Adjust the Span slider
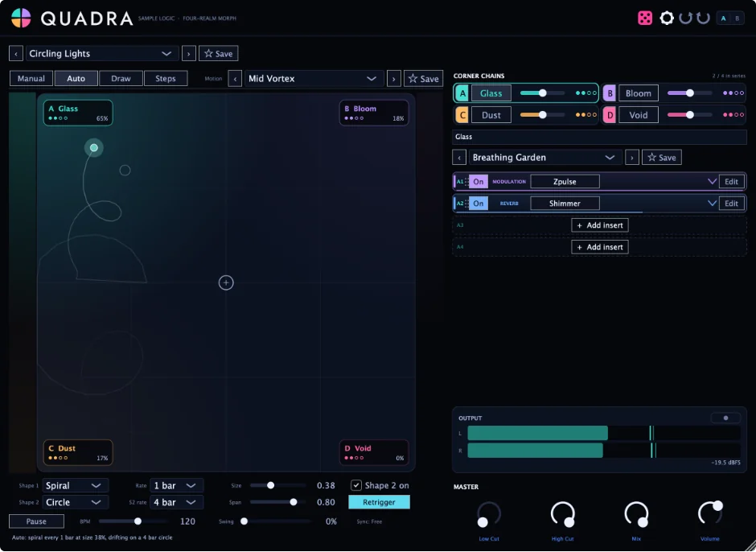Screen dimensions: 756x552 (x=277, y=502)
